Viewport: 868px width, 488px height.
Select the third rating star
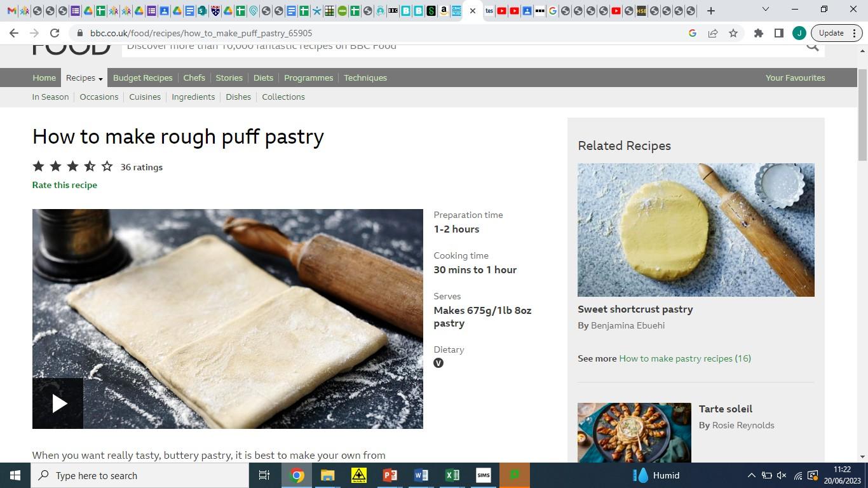coord(73,166)
